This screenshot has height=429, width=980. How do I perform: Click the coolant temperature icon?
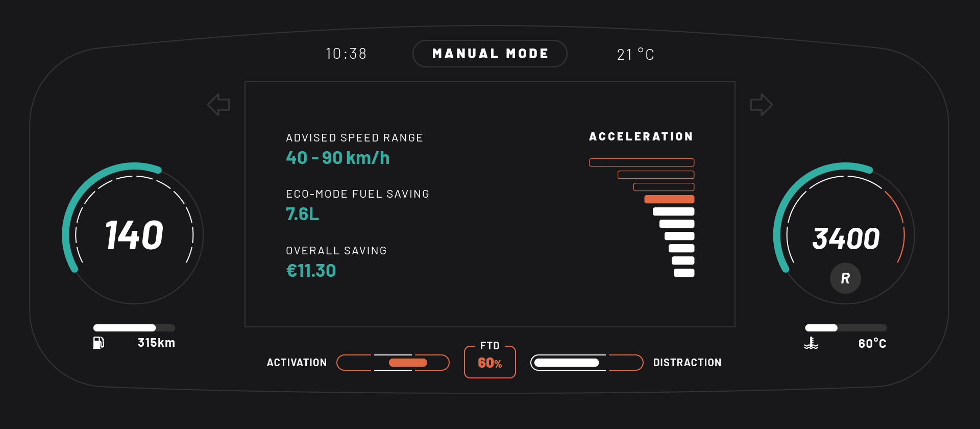(x=811, y=343)
